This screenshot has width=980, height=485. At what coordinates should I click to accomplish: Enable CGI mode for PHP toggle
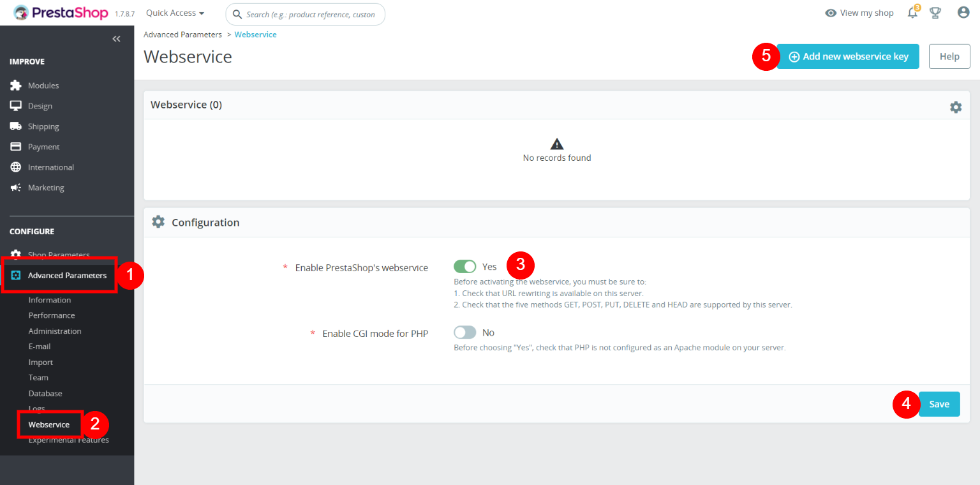coord(465,332)
